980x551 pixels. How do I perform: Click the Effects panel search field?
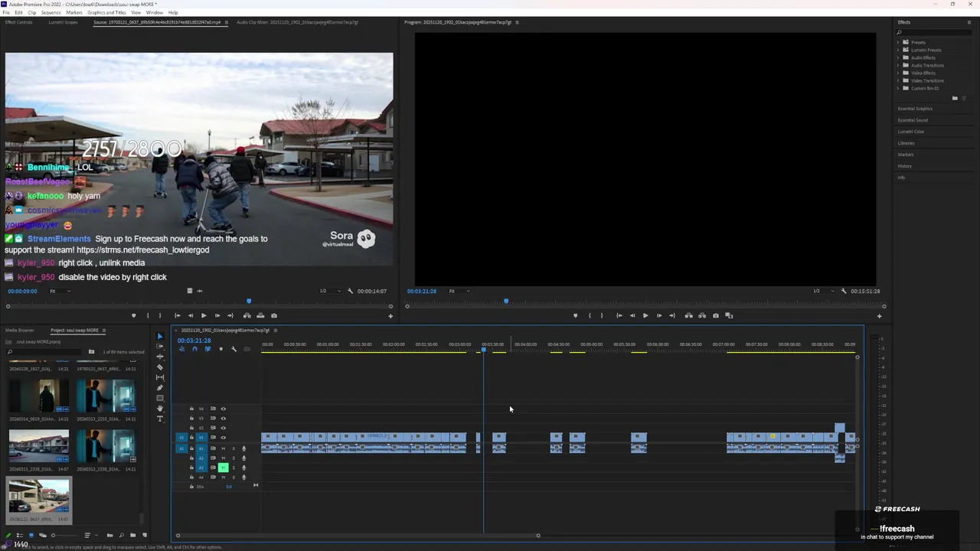tap(936, 32)
